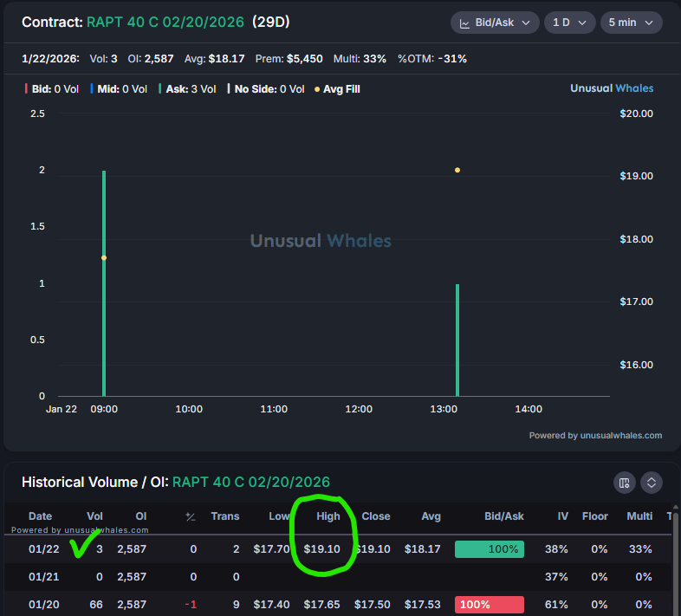Click the red 100% Bid/Ask bar
The height and width of the screenshot is (616, 681).
pyautogui.click(x=490, y=605)
